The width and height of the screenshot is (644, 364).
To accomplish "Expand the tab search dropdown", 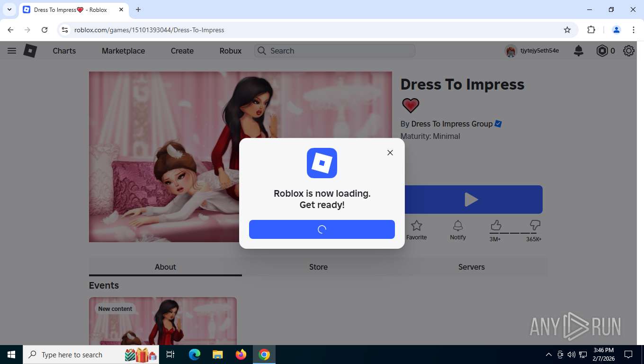I will [x=9, y=9].
